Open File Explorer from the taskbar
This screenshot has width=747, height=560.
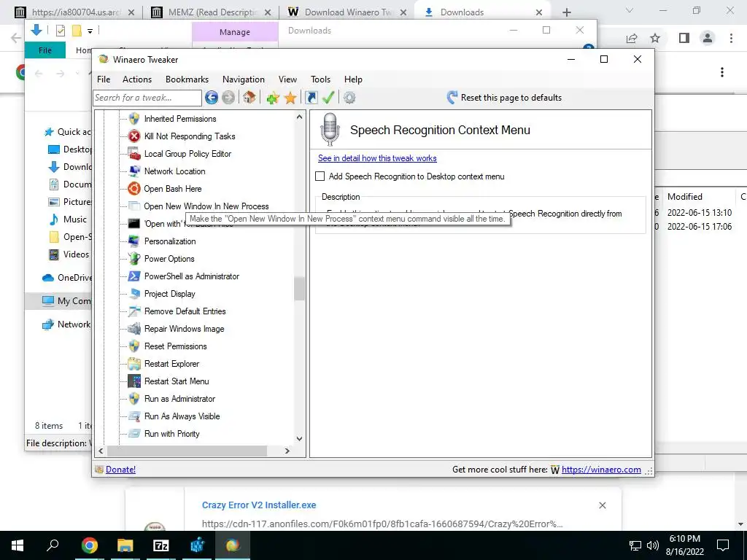coord(125,545)
